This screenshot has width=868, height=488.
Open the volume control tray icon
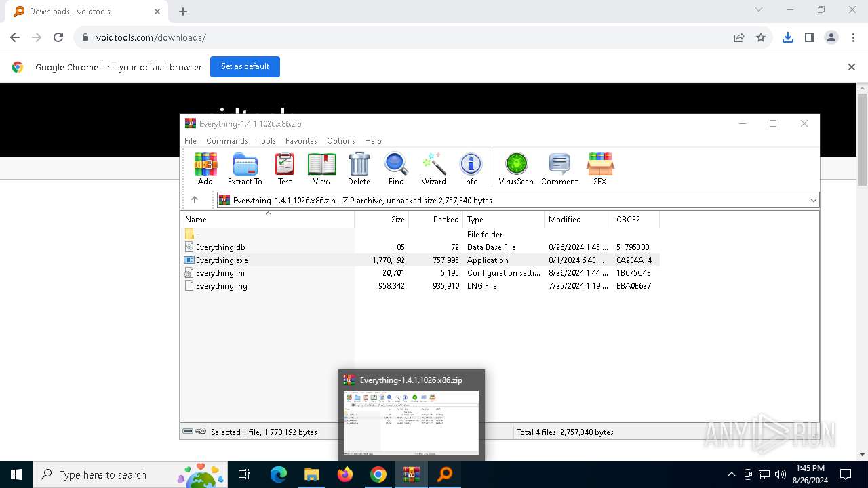click(x=781, y=474)
